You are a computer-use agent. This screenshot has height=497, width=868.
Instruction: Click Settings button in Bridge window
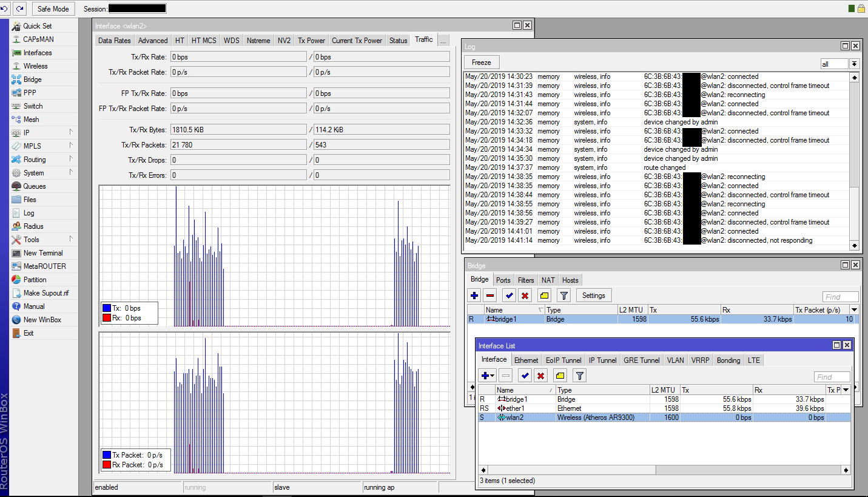click(593, 296)
